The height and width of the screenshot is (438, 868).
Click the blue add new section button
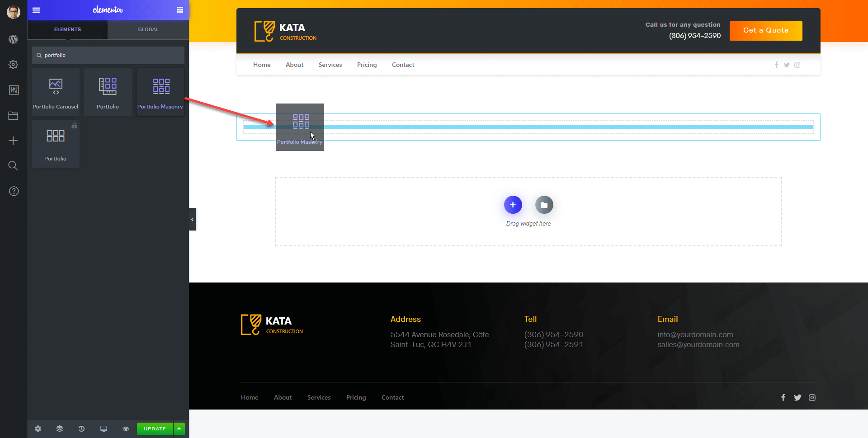[x=513, y=205]
